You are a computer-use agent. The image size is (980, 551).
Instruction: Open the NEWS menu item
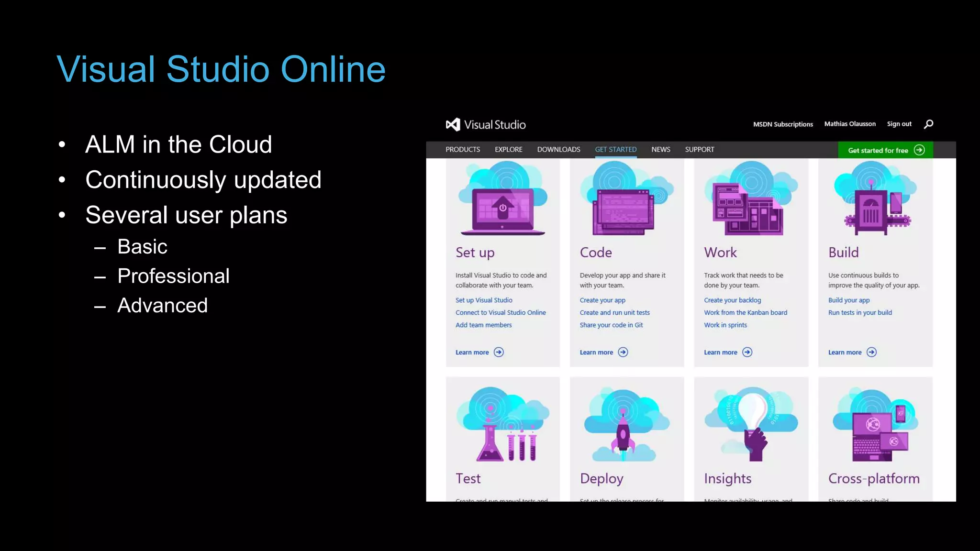tap(661, 150)
